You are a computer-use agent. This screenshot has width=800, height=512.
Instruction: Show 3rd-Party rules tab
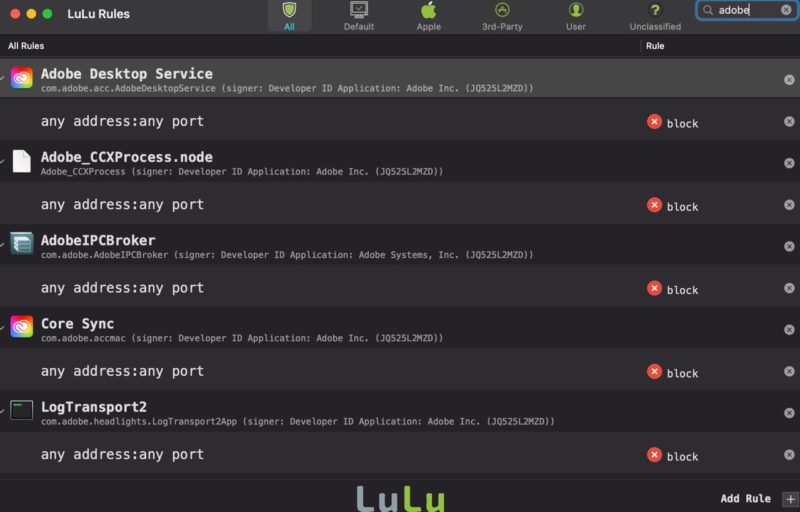[x=502, y=15]
